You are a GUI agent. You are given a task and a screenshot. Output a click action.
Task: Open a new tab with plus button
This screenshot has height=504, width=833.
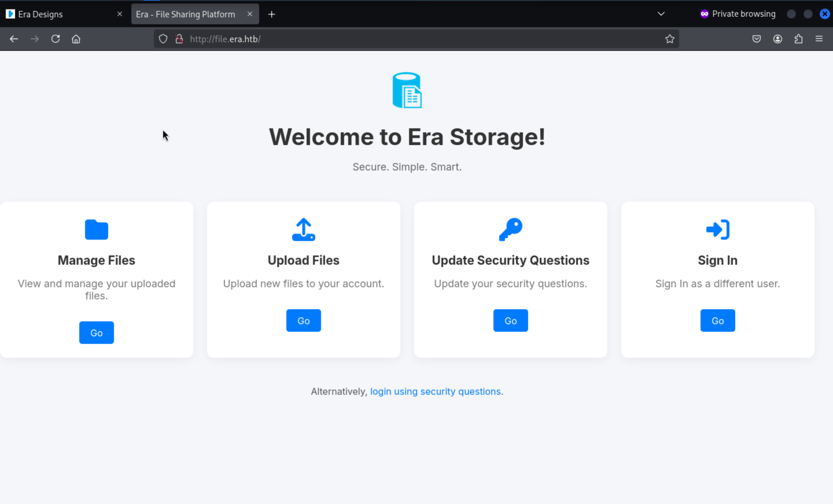[x=272, y=14]
